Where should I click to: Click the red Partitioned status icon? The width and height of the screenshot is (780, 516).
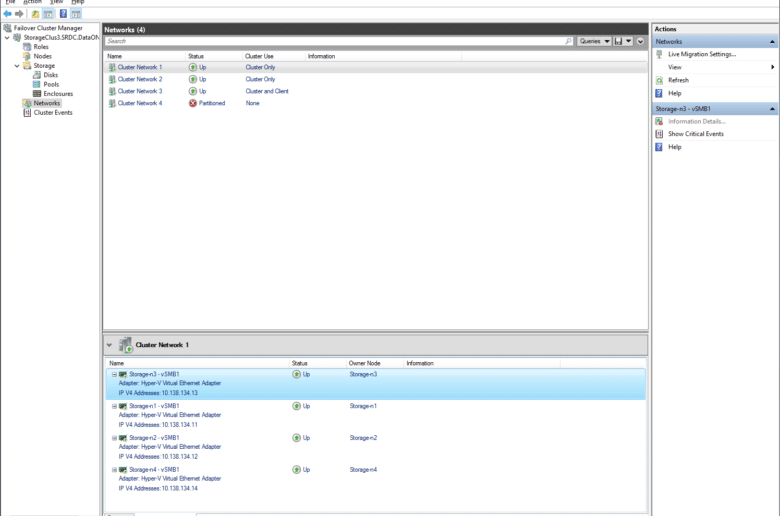(x=193, y=103)
